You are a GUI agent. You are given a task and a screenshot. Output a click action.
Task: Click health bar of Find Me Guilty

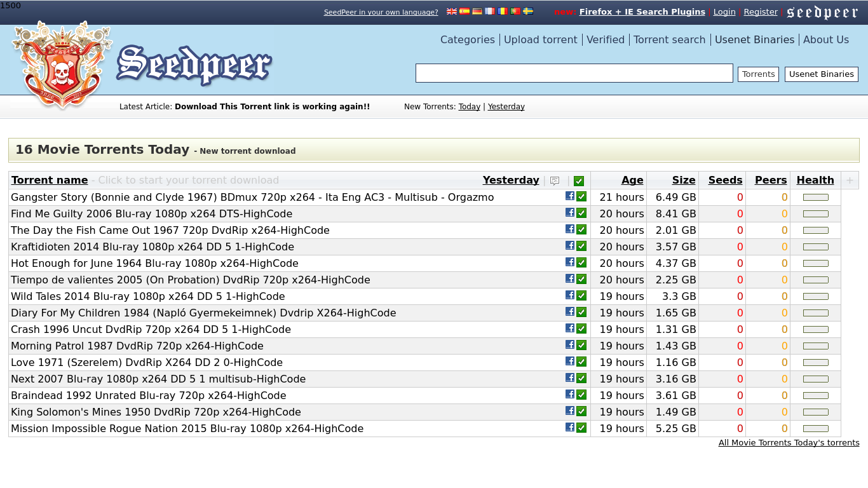click(816, 214)
